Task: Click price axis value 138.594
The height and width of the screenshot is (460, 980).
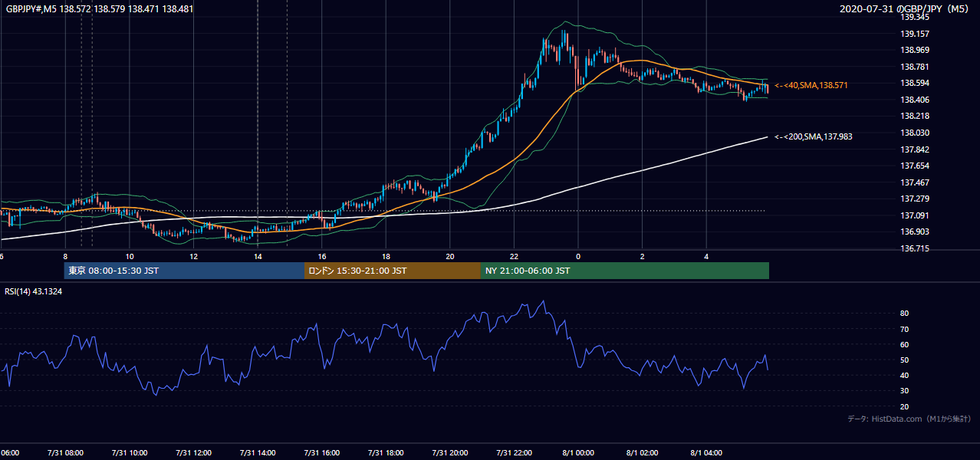Action: click(914, 83)
